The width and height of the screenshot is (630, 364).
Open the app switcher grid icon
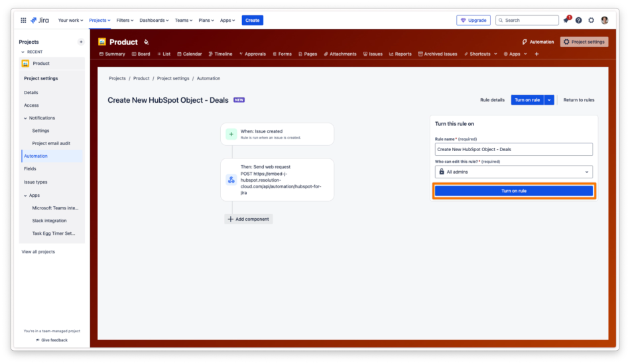pyautogui.click(x=23, y=20)
